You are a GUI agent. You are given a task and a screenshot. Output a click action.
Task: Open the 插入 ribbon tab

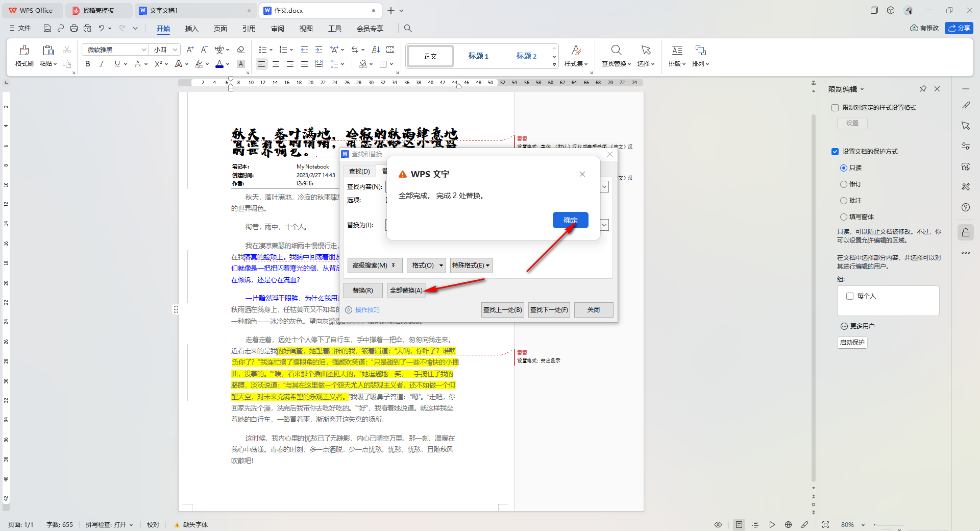point(191,29)
